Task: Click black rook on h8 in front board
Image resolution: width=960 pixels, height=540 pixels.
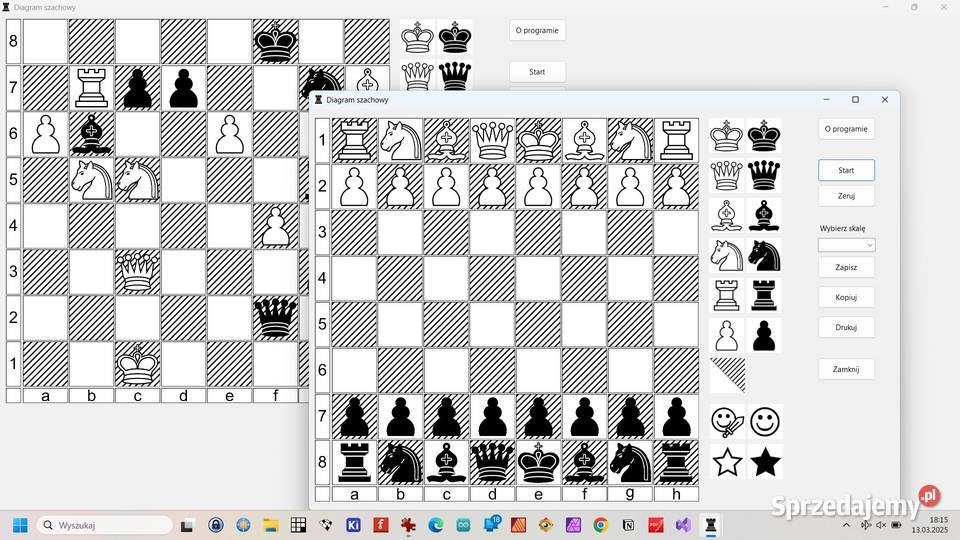Action: point(676,462)
